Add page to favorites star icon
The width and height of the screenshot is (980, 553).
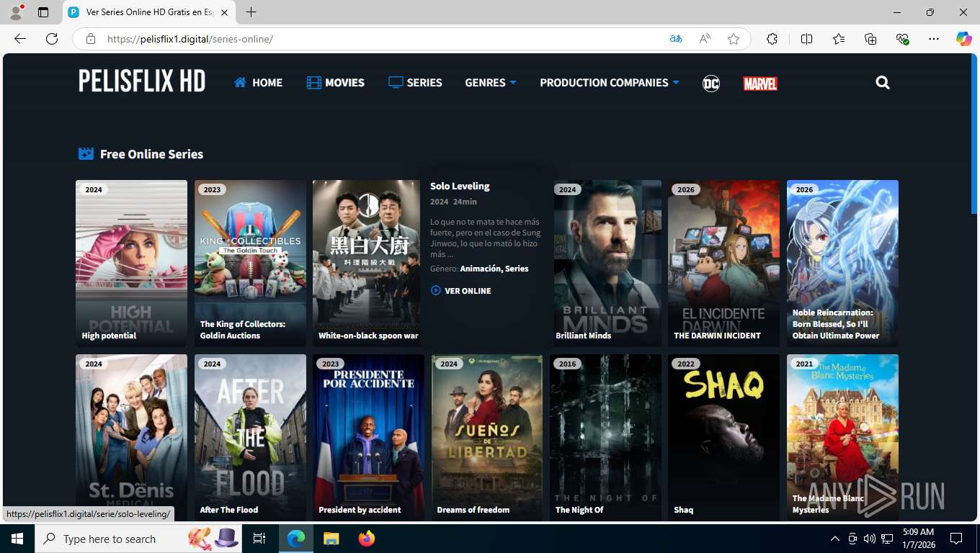tap(734, 39)
